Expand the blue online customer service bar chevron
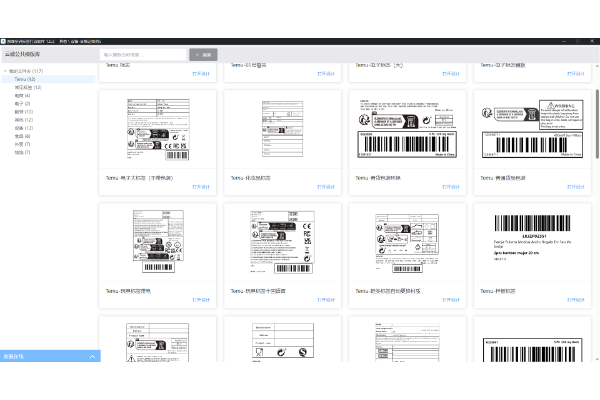600x400 pixels. [x=92, y=356]
